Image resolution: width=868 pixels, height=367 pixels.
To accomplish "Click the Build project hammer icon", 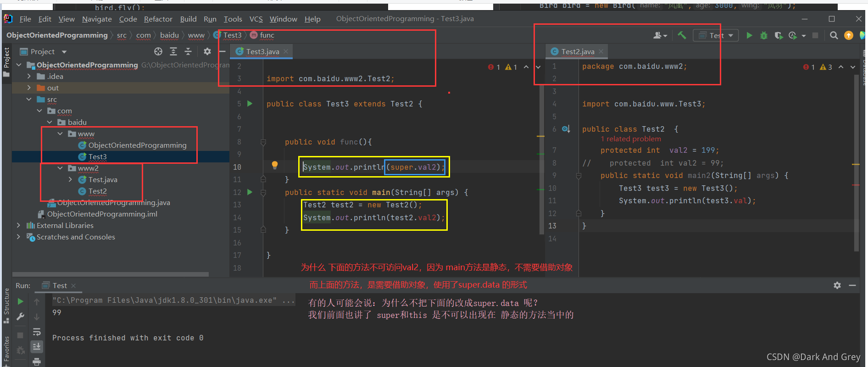I will [x=682, y=35].
